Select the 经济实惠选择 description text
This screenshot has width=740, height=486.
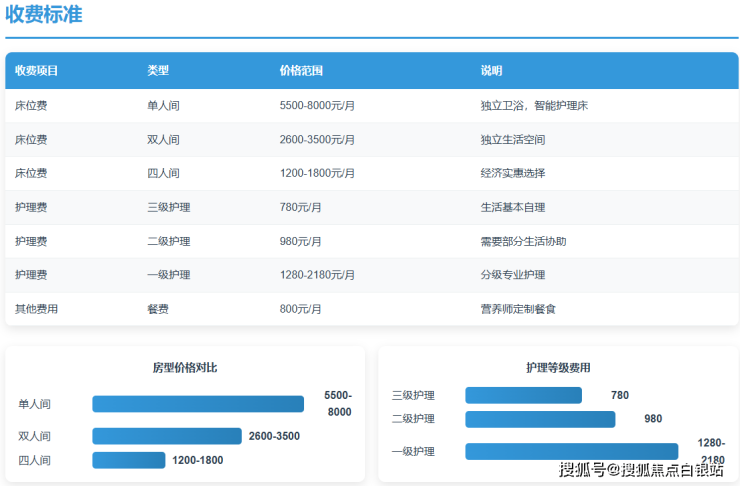coord(513,174)
